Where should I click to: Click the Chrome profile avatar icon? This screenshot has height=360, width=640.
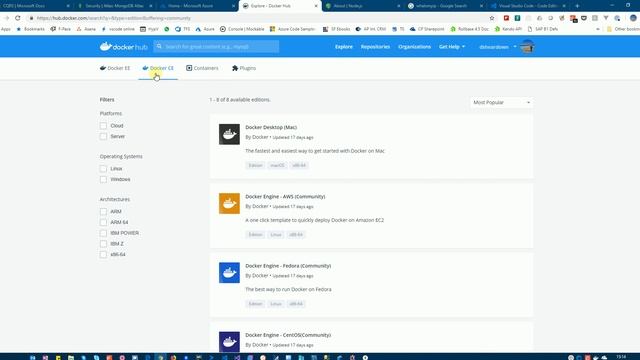[633, 18]
